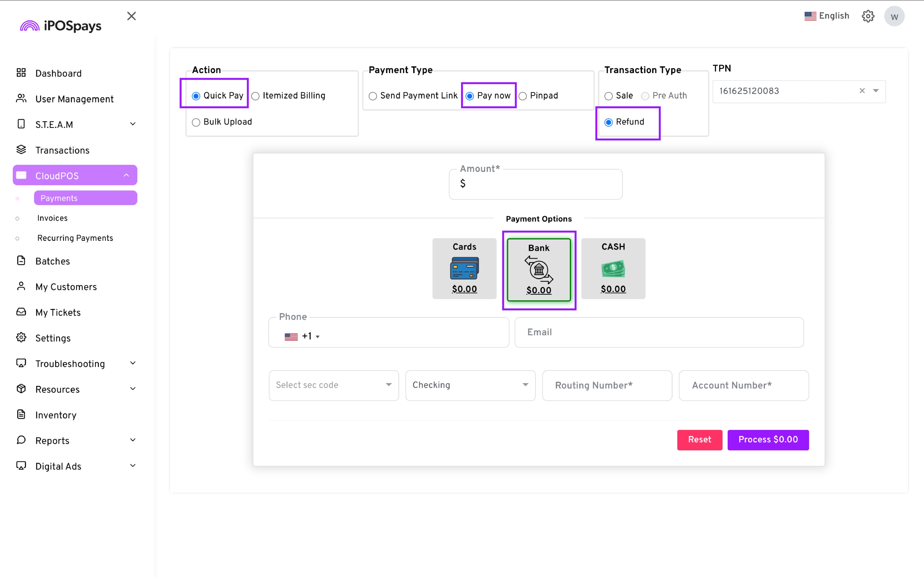Open the settings gear in the header
This screenshot has width=924, height=577.
(868, 16)
